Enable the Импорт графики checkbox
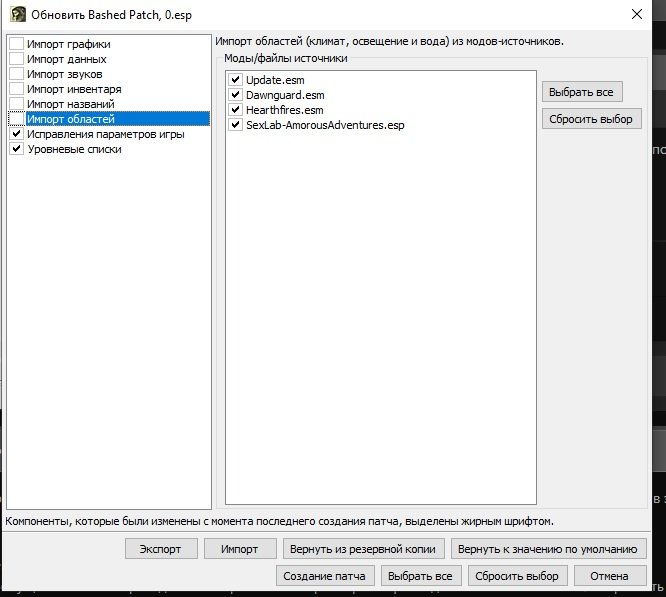The width and height of the screenshot is (666, 597). point(17,44)
